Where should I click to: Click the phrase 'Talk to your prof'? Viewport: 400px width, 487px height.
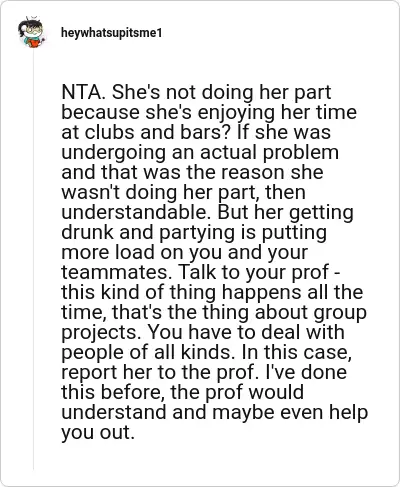[254, 273]
